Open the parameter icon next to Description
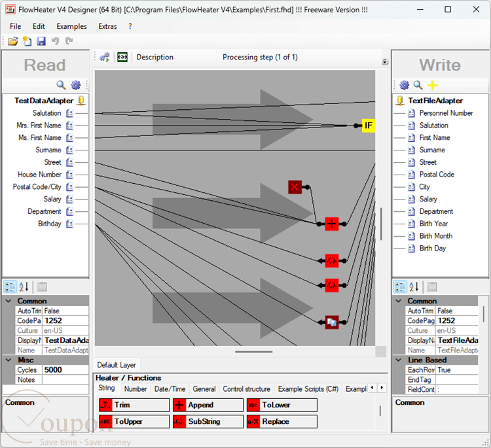 coord(122,58)
